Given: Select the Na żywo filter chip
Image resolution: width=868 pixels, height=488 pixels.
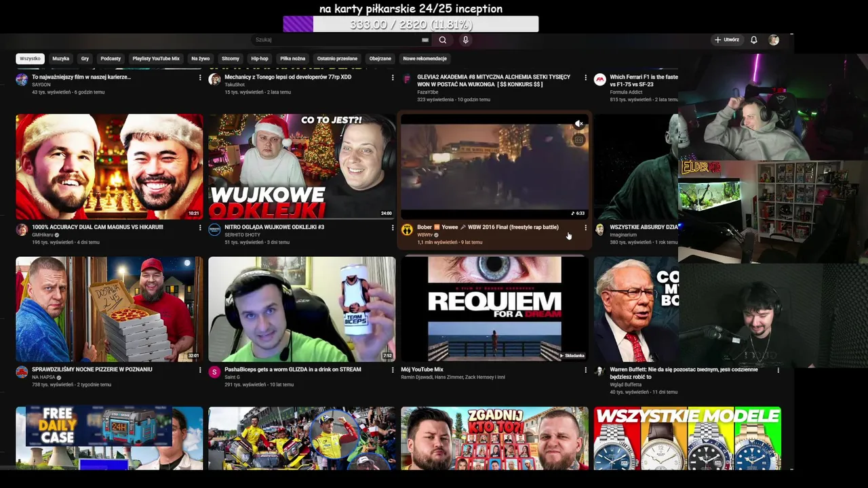Looking at the screenshot, I should pos(200,59).
